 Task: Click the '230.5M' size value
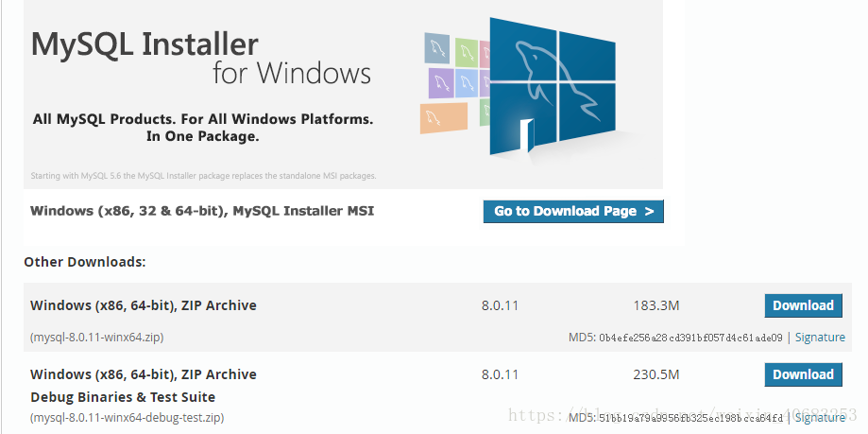click(x=656, y=374)
